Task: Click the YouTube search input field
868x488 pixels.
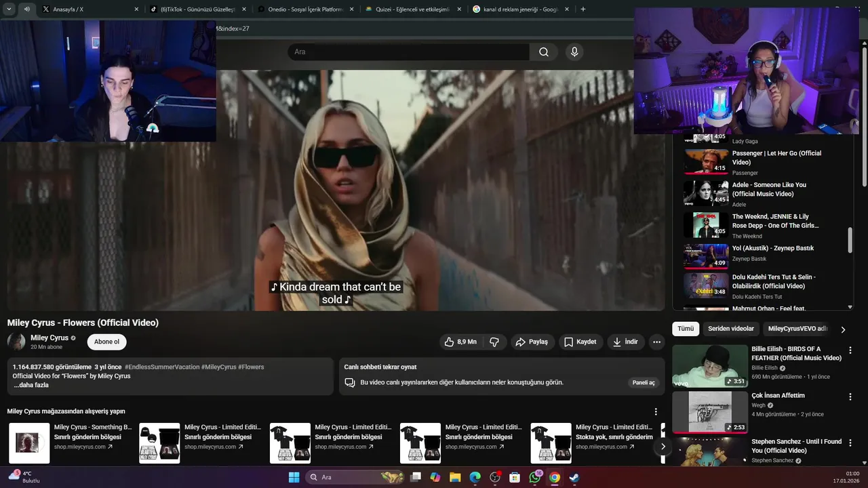Action: pos(408,52)
